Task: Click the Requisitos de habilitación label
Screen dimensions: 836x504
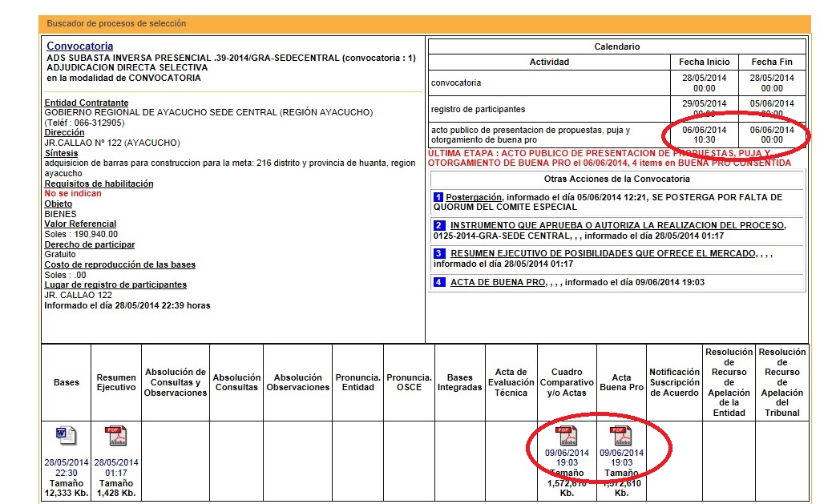Action: [x=99, y=183]
